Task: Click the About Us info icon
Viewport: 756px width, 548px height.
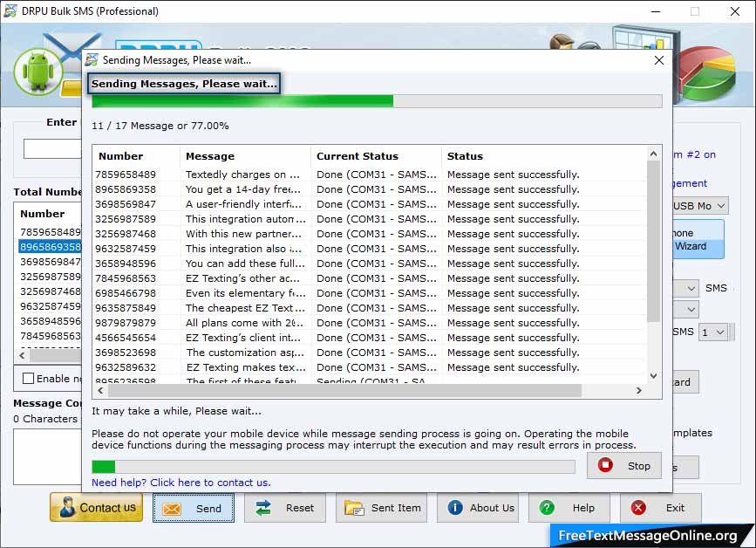Action: click(455, 508)
